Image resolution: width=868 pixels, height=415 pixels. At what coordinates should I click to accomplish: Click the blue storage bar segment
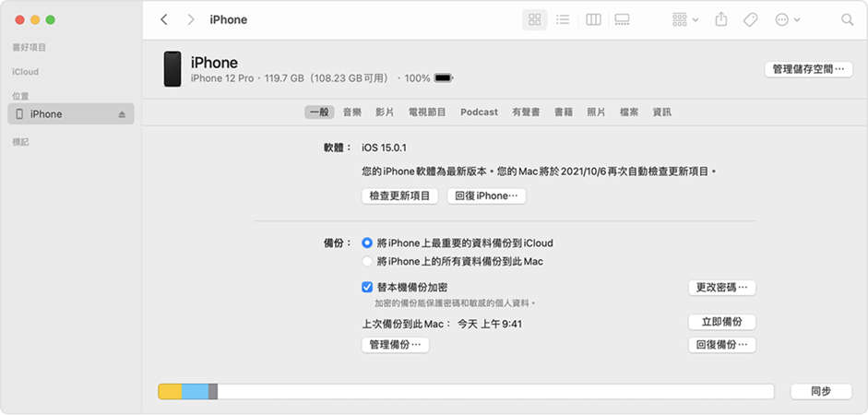(x=195, y=391)
